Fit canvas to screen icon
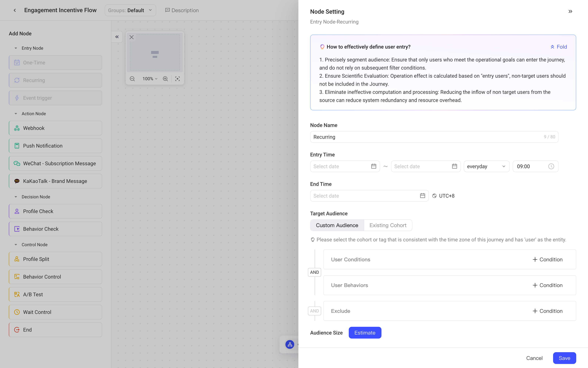The image size is (588, 368). pos(177,79)
